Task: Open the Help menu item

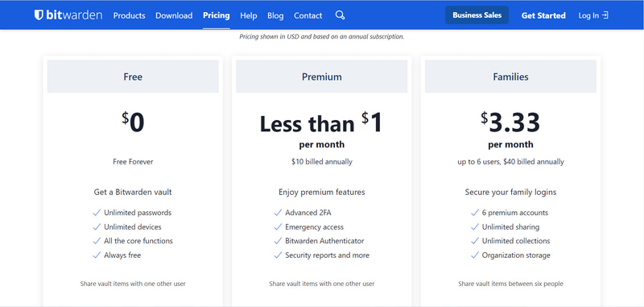Action: (249, 15)
